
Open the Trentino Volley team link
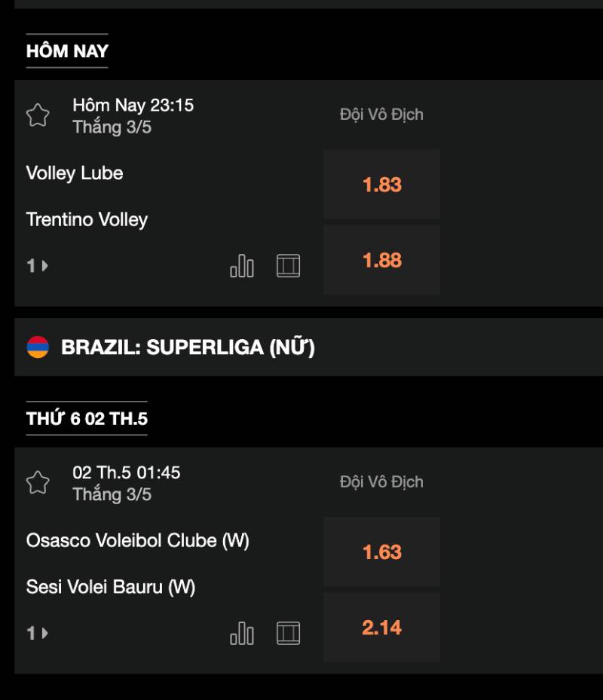click(x=87, y=220)
